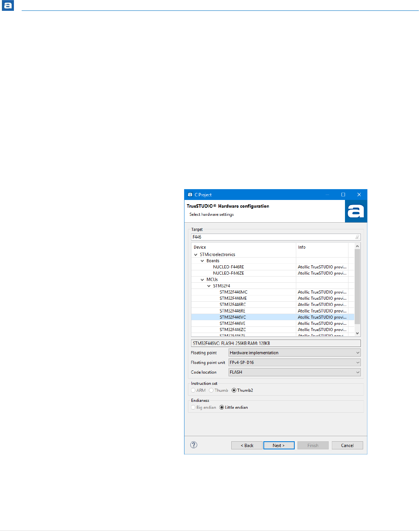This screenshot has width=420, height=531.
Task: Click the Finish button
Action: tap(313, 446)
